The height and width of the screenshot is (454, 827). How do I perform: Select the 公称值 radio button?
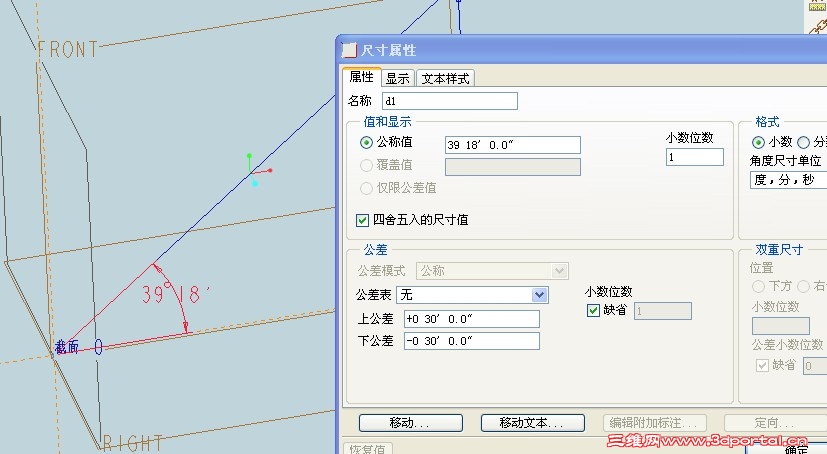pyautogui.click(x=366, y=143)
